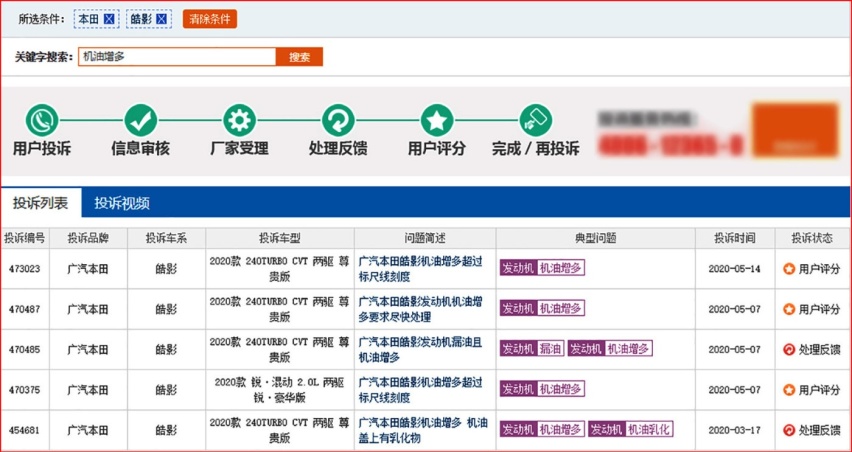
Task: Click the 机油增多 tag in row 470375
Action: pos(542,389)
